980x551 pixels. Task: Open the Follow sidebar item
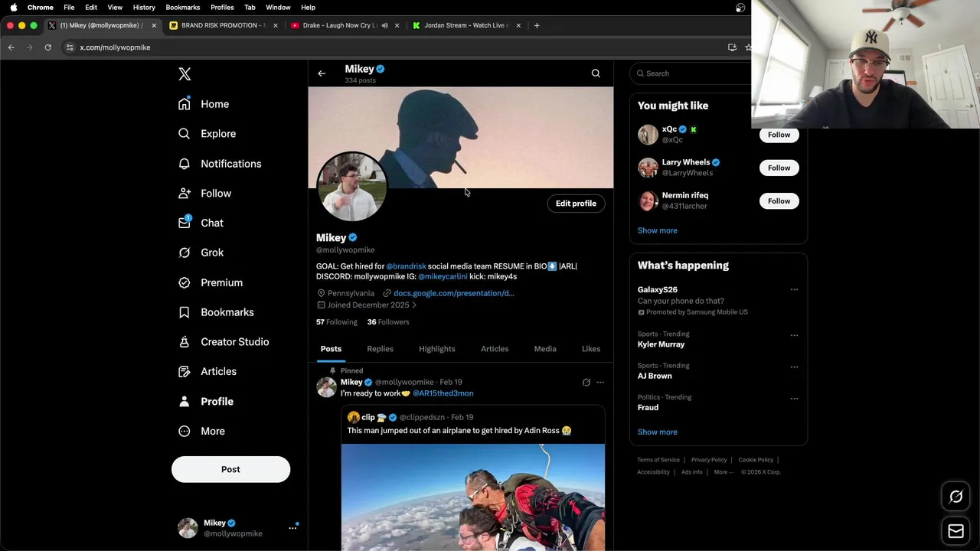click(x=204, y=194)
